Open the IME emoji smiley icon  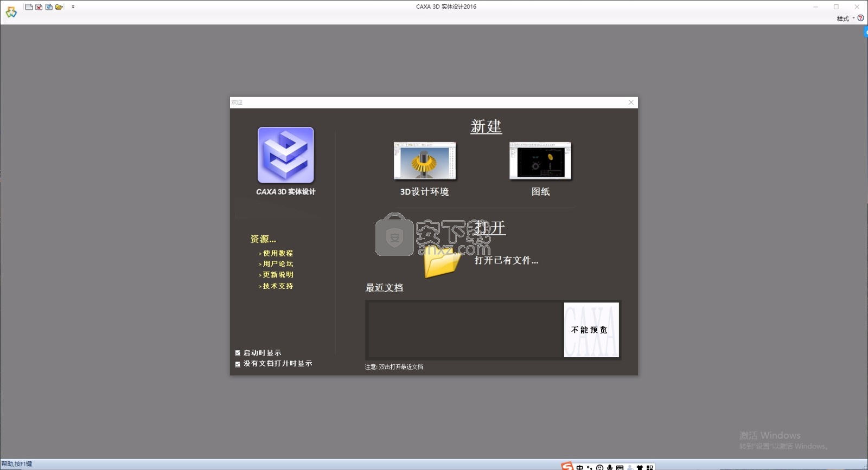pyautogui.click(x=599, y=467)
